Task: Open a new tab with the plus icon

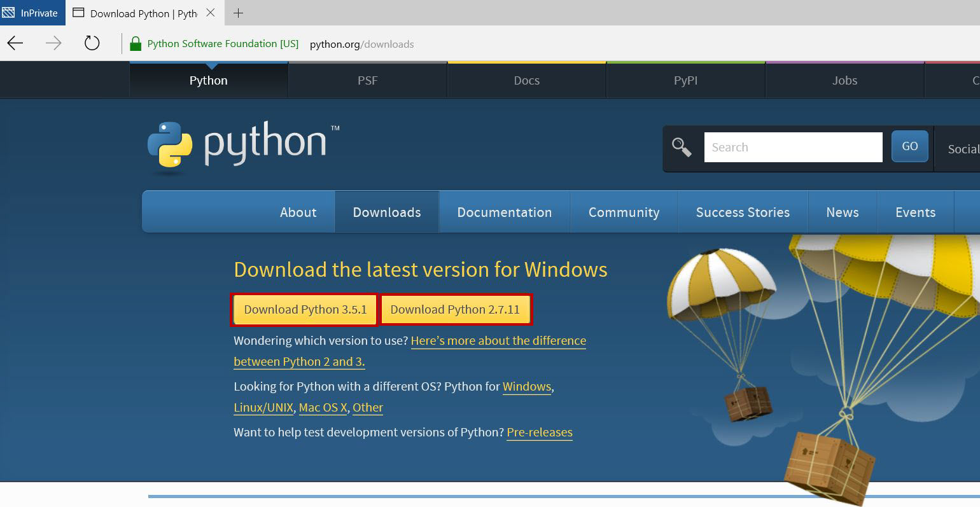Action: click(238, 13)
